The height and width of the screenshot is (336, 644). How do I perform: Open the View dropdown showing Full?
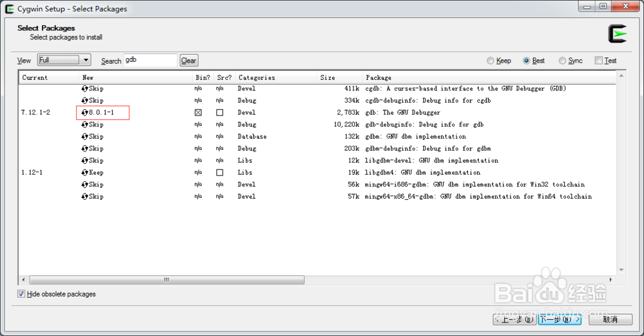point(64,60)
